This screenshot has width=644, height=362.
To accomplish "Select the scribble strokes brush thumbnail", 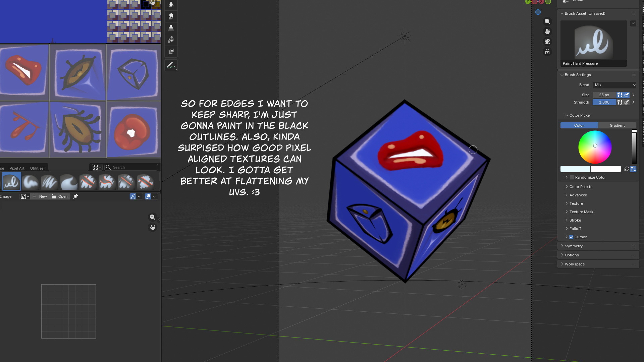I will click(x=50, y=181).
